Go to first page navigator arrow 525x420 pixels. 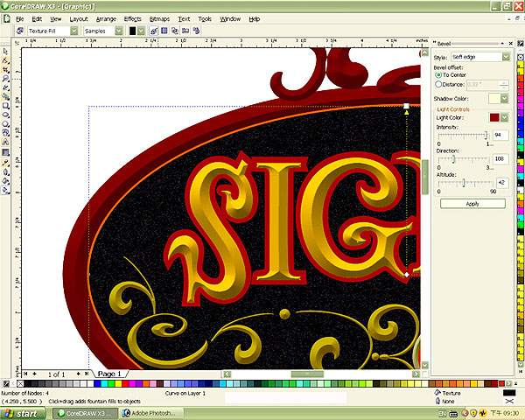click(x=25, y=374)
